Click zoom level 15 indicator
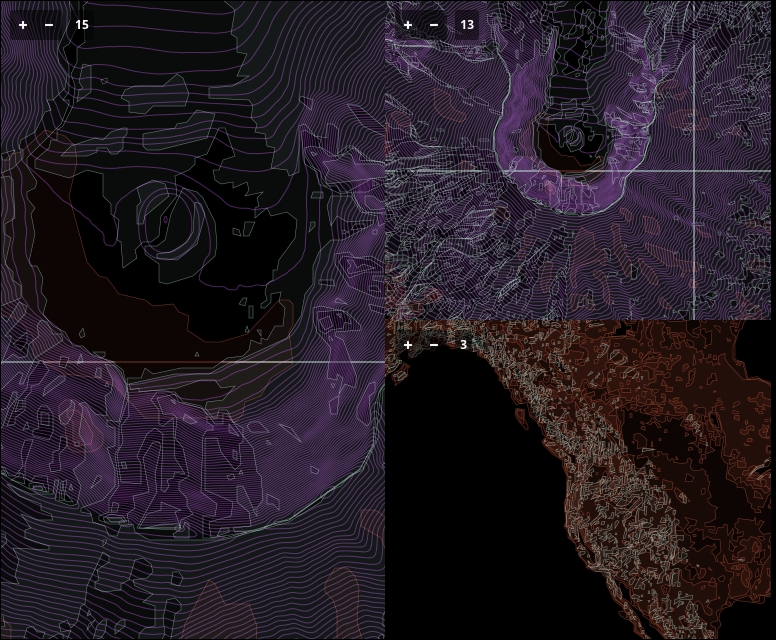 (x=82, y=24)
